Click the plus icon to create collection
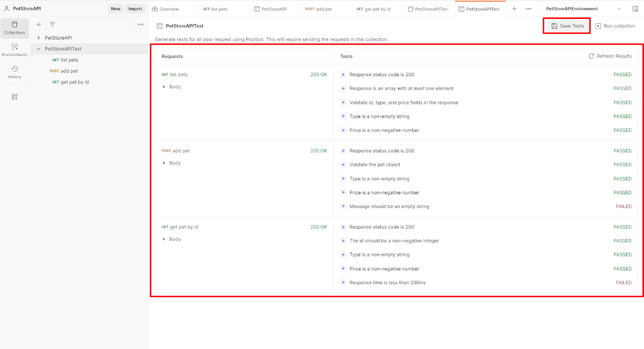Image resolution: width=644 pixels, height=349 pixels. [39, 25]
